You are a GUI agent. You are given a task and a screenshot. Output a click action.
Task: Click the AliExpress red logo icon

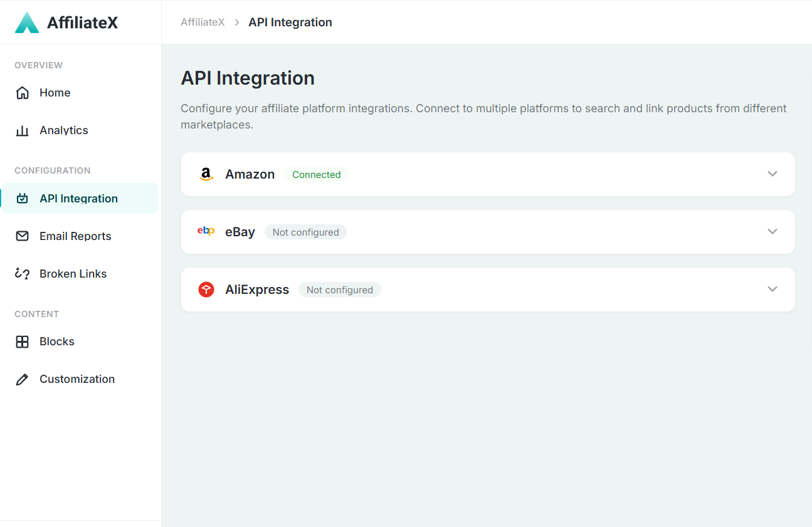pos(206,290)
